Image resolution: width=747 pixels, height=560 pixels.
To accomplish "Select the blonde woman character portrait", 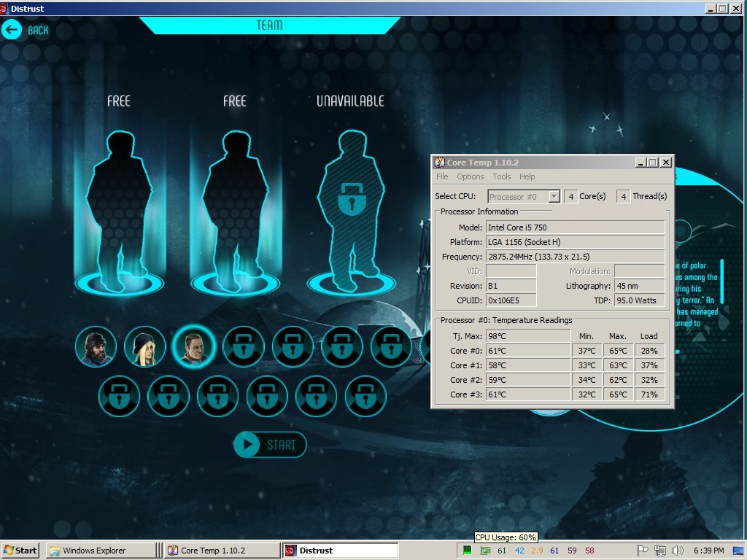I will [145, 346].
